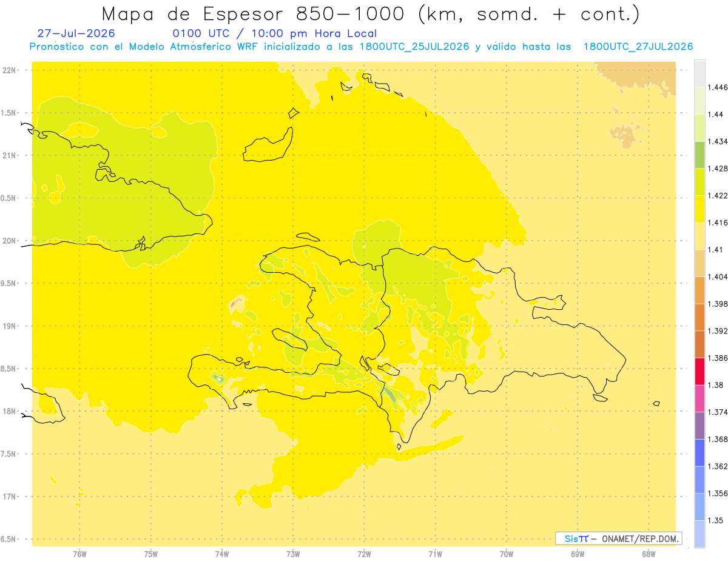Select the '70W' longitude label

pos(507,554)
